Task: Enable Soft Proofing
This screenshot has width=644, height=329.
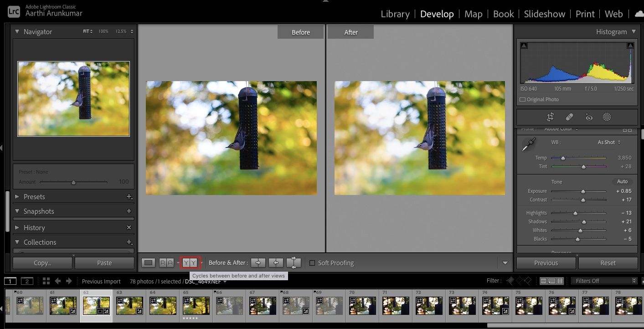Action: (312, 262)
